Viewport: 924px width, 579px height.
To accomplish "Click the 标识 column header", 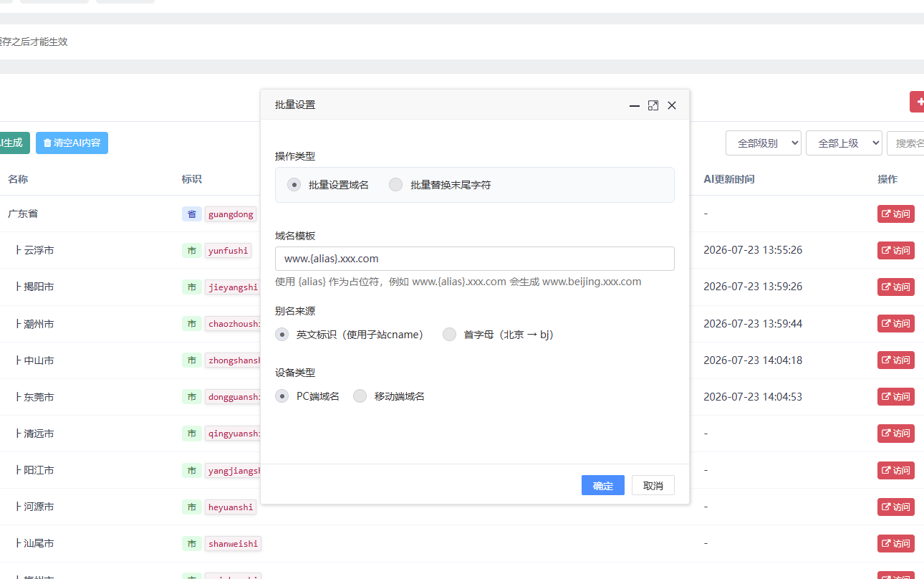I will click(x=192, y=179).
